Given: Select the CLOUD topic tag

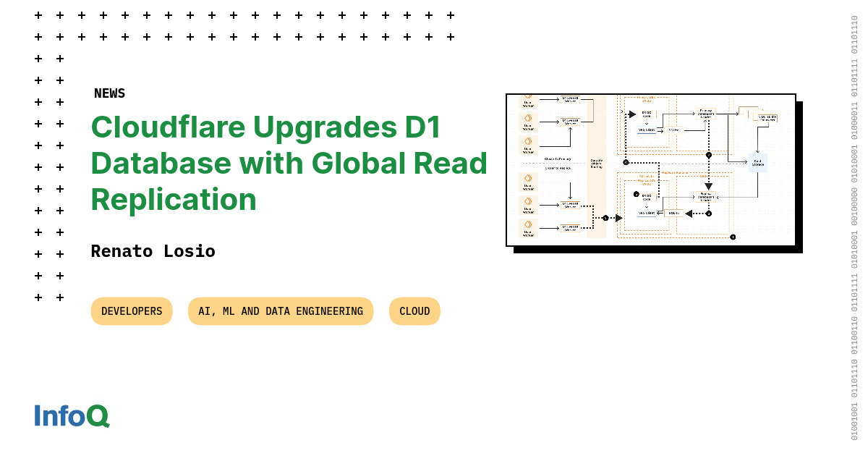Looking at the screenshot, I should tap(414, 311).
